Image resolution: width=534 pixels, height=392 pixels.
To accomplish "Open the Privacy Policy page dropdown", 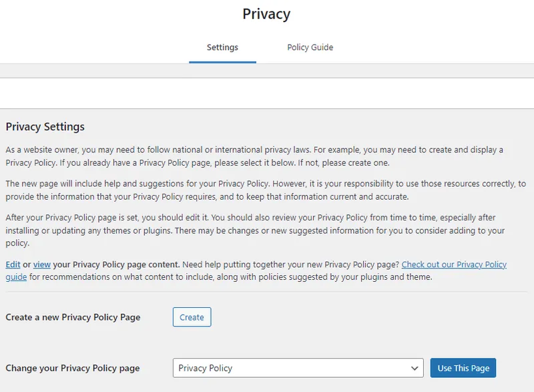I will (298, 368).
